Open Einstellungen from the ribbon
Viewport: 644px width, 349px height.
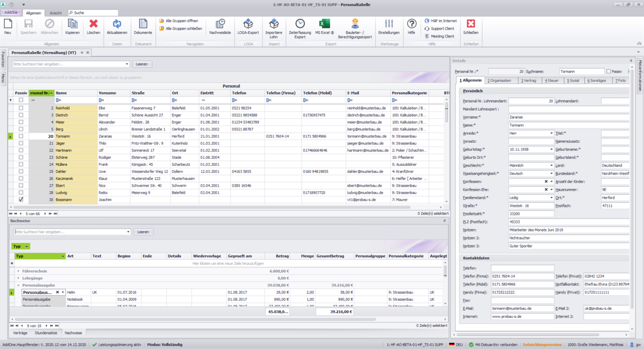389,26
